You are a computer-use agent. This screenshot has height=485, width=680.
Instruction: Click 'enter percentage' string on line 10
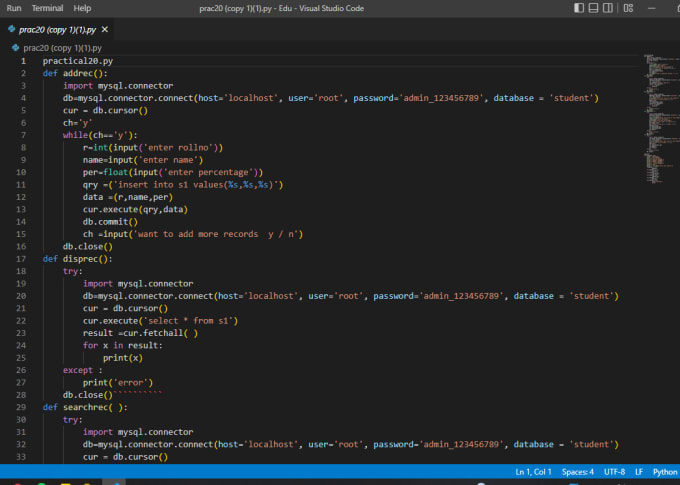pyautogui.click(x=208, y=172)
